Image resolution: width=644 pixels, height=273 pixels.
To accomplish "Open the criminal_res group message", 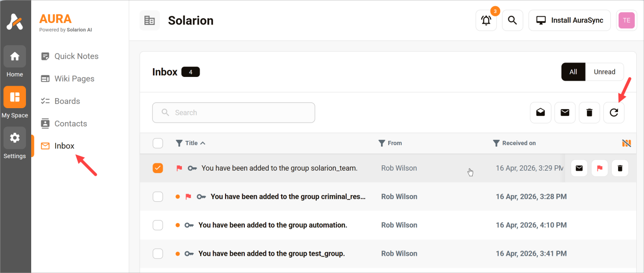I will [288, 197].
